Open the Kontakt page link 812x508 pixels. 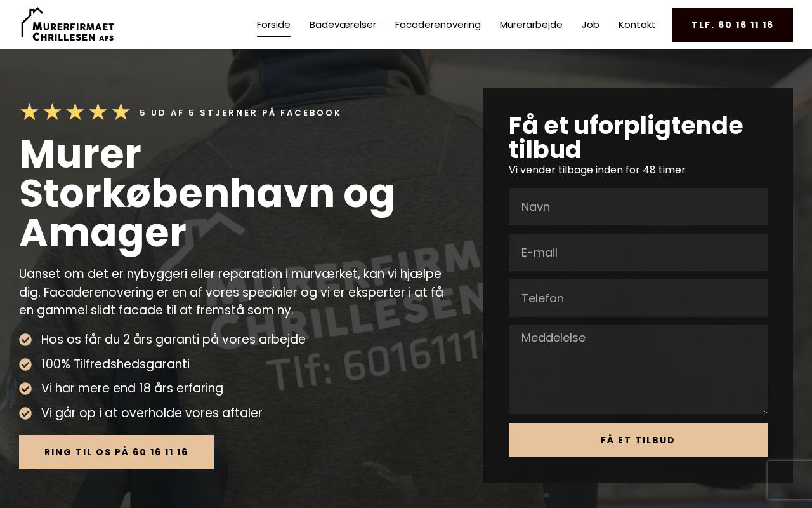(637, 25)
